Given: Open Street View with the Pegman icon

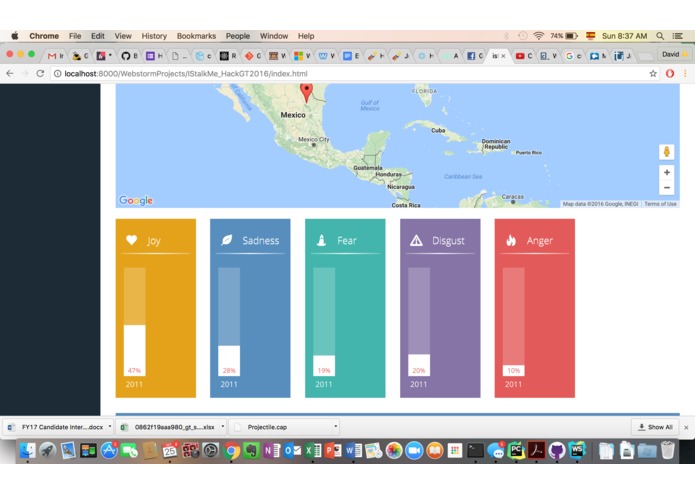Looking at the screenshot, I should click(666, 152).
